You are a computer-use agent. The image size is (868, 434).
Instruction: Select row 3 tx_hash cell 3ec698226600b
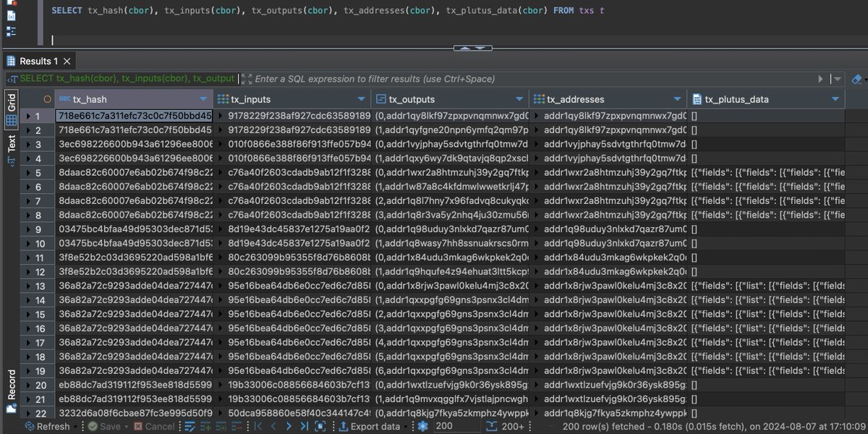click(134, 145)
